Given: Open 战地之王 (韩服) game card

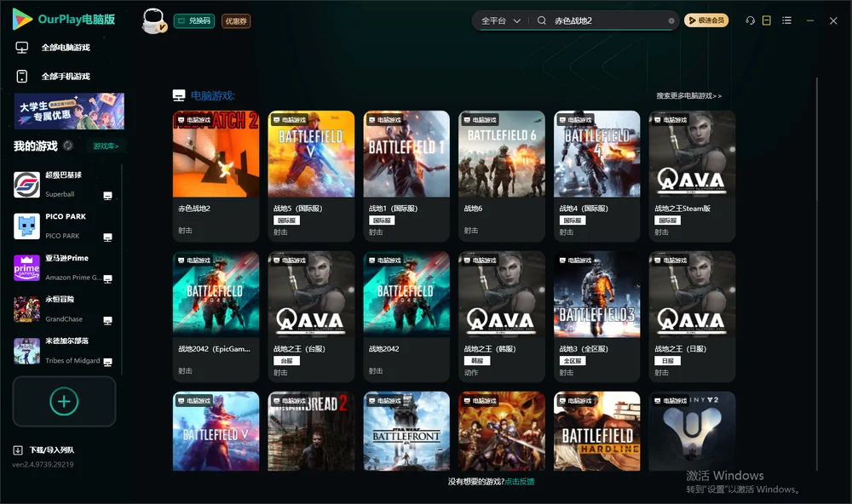Looking at the screenshot, I should (x=502, y=317).
